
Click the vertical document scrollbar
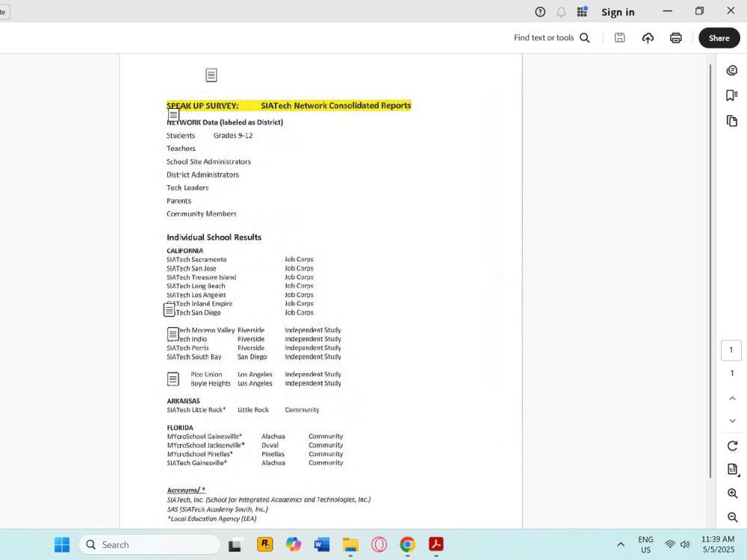710,270
